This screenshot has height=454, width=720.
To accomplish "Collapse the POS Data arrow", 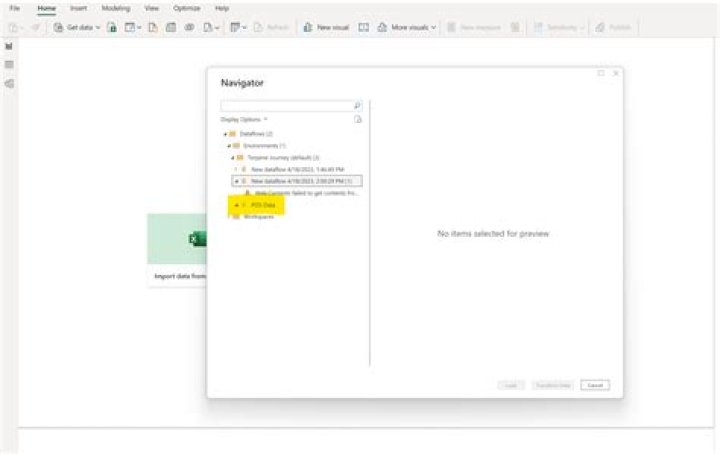I will (236, 205).
